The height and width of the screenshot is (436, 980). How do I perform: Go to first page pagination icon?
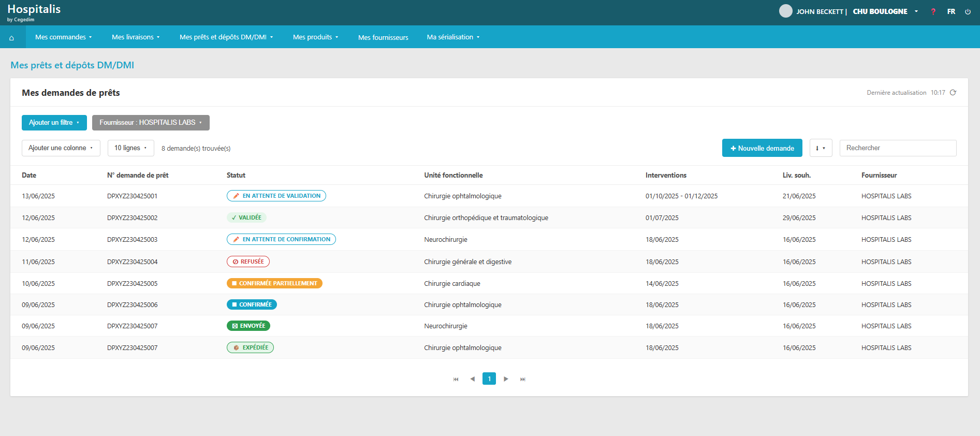(456, 379)
